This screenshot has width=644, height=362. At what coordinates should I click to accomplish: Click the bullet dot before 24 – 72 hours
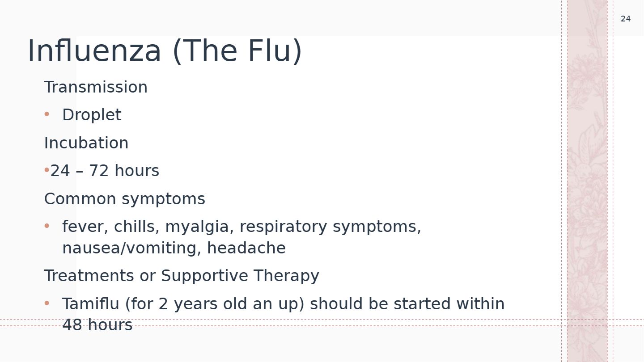coord(47,170)
